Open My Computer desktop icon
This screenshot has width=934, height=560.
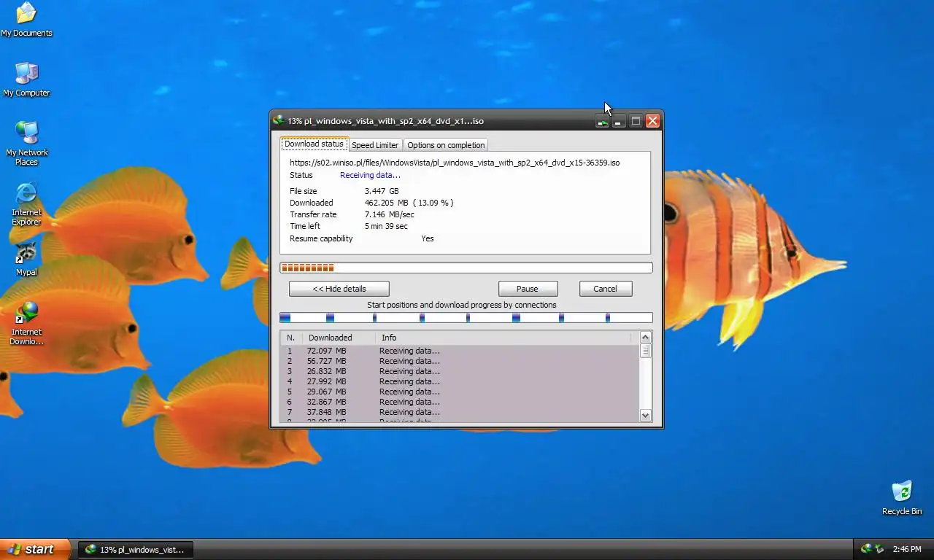(26, 79)
